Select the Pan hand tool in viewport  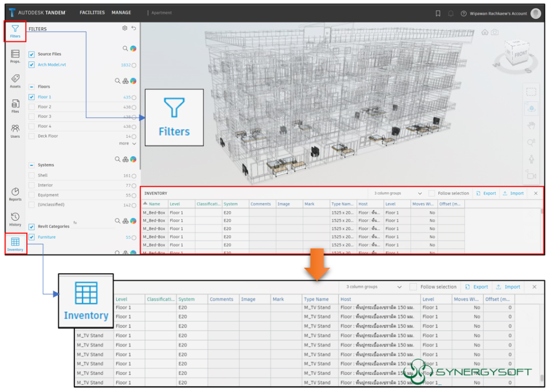click(532, 126)
